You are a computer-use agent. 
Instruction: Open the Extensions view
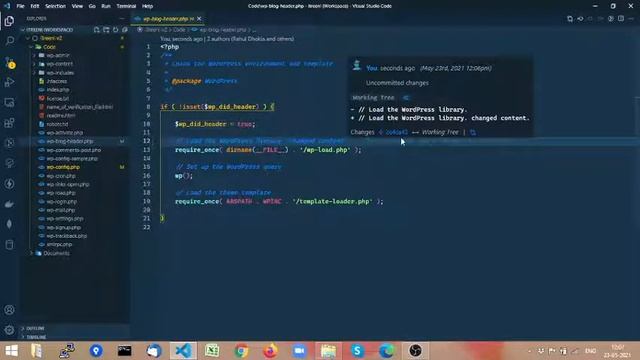[x=9, y=123]
